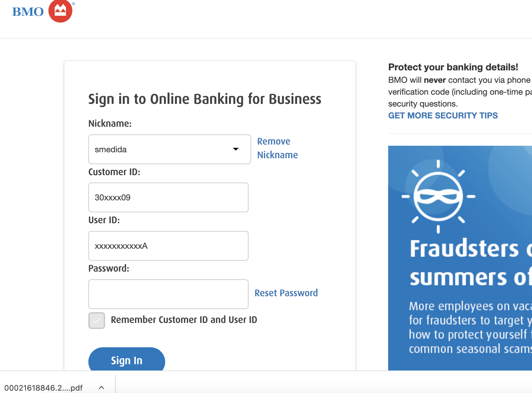This screenshot has width=532, height=393.
Task: Click the Reset Password link
Action: coord(286,293)
